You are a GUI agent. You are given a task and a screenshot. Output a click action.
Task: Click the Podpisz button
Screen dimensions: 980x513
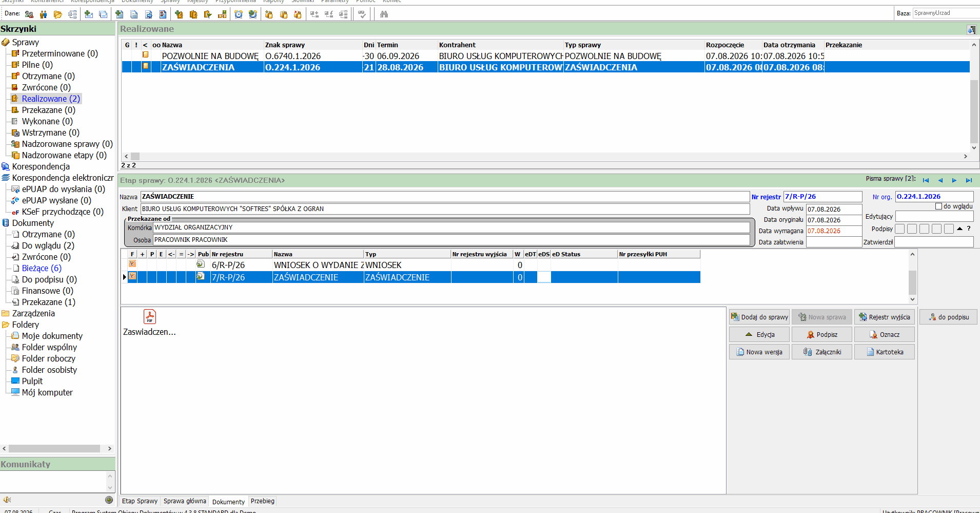822,334
